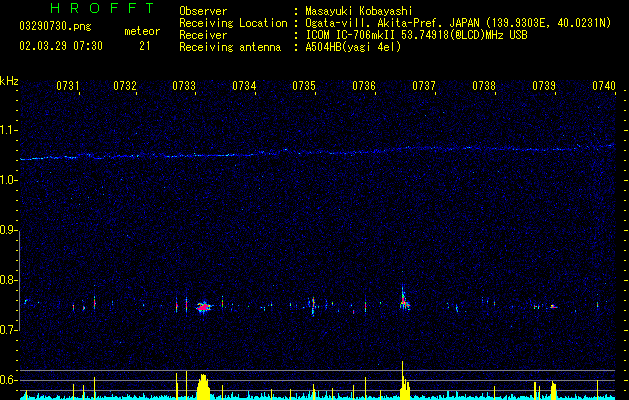629x400 pixels.
Task: Click the observer name Masayuki Kobayashi
Action: coord(358,11)
